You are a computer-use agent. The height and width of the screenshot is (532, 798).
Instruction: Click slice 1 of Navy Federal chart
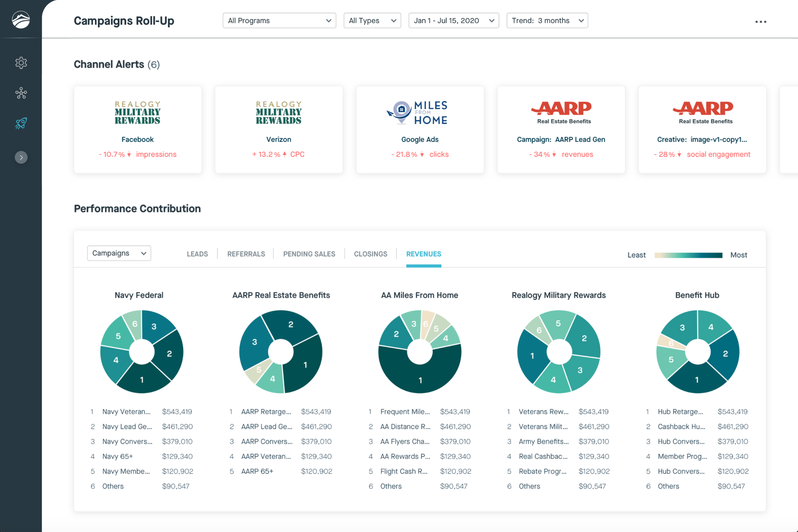(x=142, y=380)
